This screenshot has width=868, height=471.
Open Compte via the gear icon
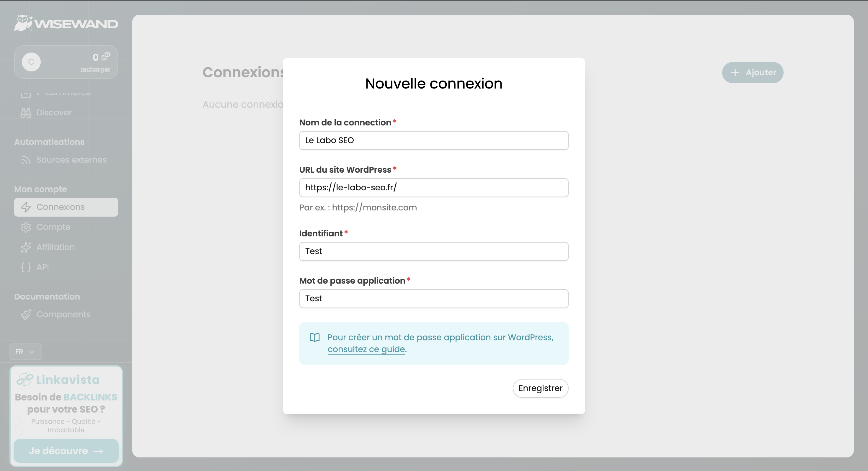coord(26,227)
